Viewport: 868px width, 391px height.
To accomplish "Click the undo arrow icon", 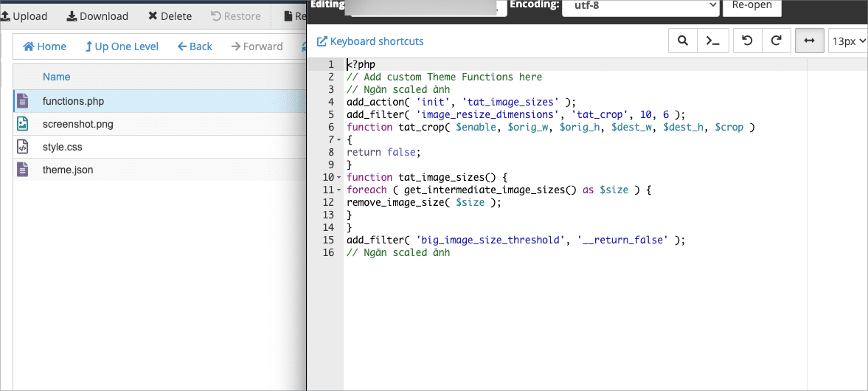I will point(747,41).
